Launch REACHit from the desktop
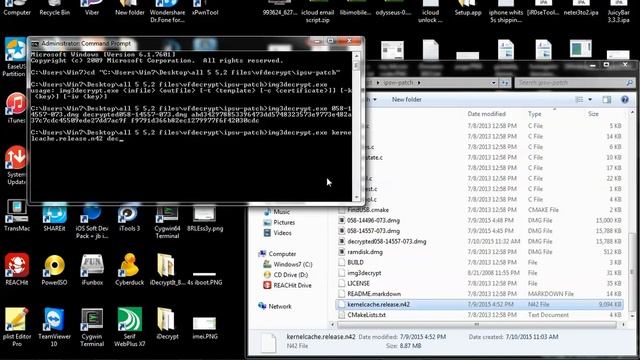This screenshot has height=360, width=640. click(x=17, y=269)
